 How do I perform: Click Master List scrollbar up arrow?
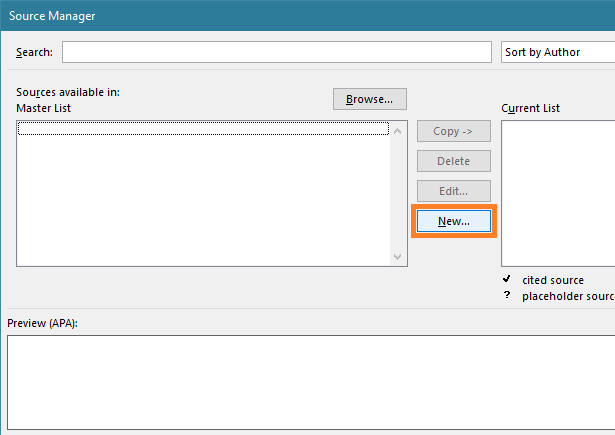pyautogui.click(x=397, y=131)
